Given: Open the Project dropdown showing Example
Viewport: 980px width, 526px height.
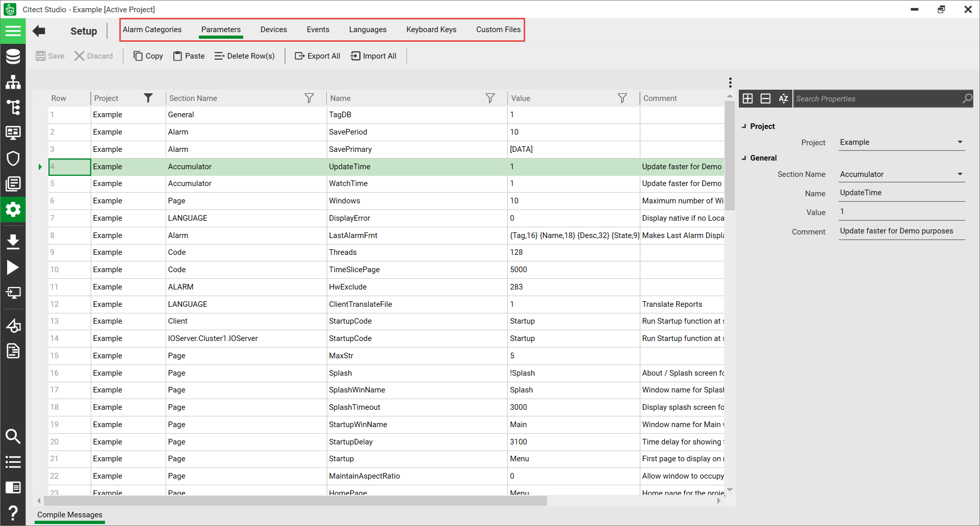Looking at the screenshot, I should (960, 142).
